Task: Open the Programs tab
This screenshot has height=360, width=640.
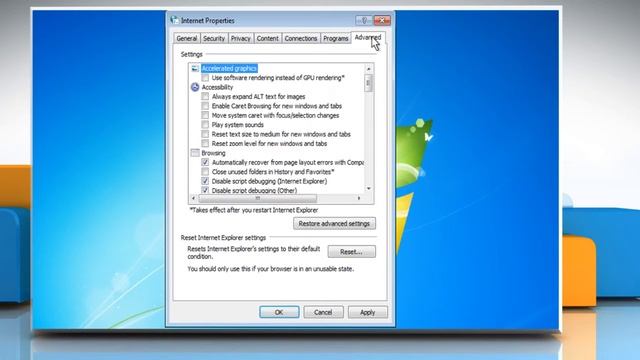Action: pyautogui.click(x=336, y=38)
